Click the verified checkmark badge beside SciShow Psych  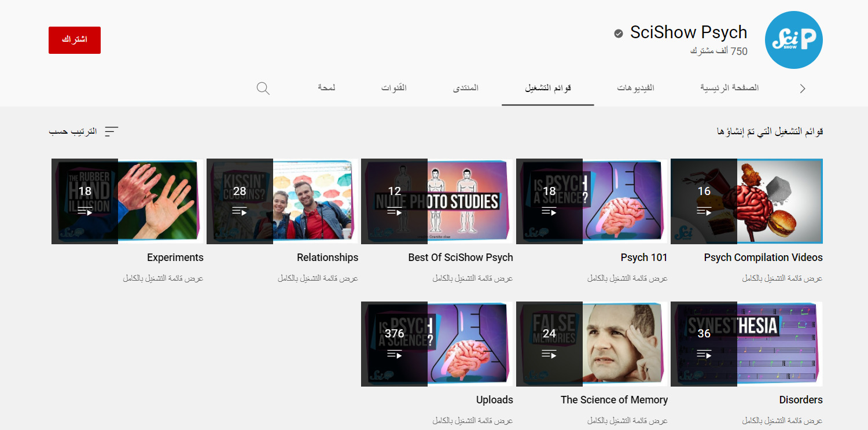point(618,33)
